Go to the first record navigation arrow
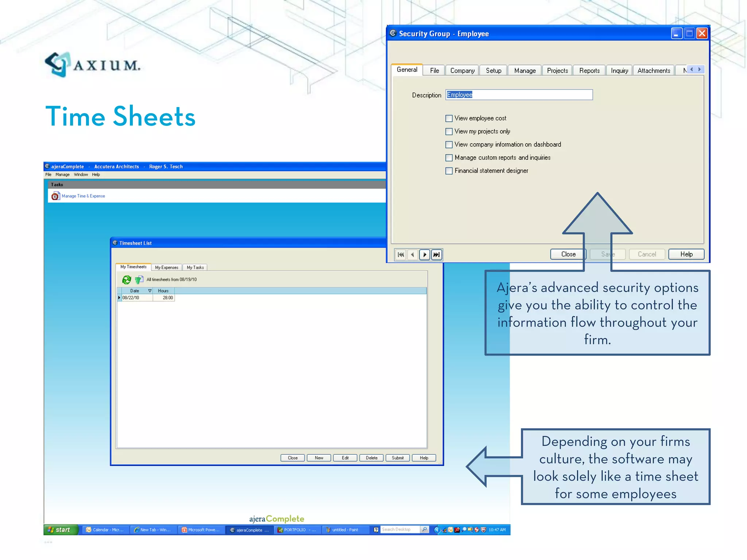This screenshot has height=560, width=747. 400,254
